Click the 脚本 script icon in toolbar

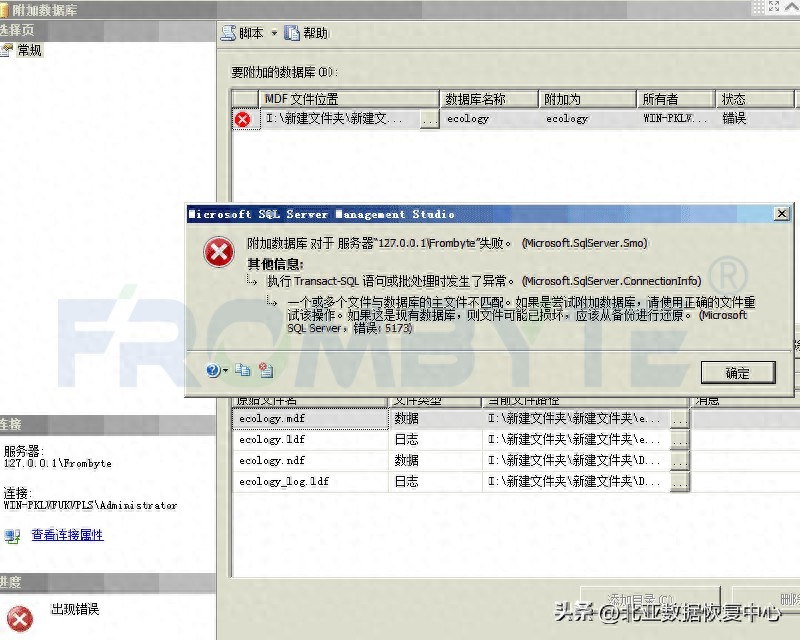point(228,33)
